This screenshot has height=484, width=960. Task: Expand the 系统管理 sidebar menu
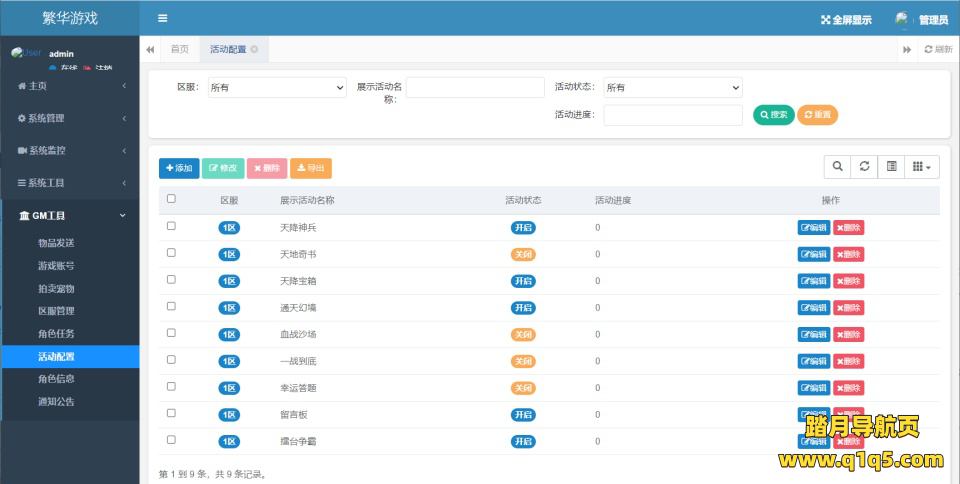[x=70, y=118]
